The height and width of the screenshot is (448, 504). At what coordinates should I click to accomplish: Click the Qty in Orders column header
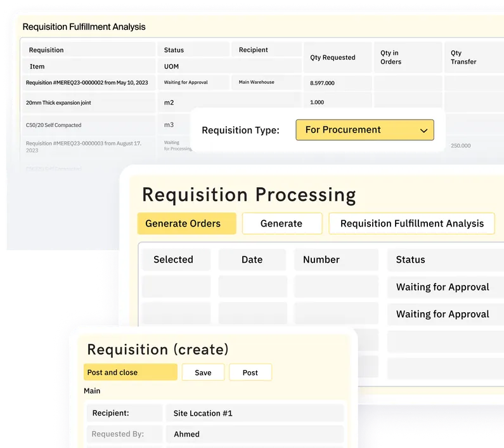coord(408,57)
